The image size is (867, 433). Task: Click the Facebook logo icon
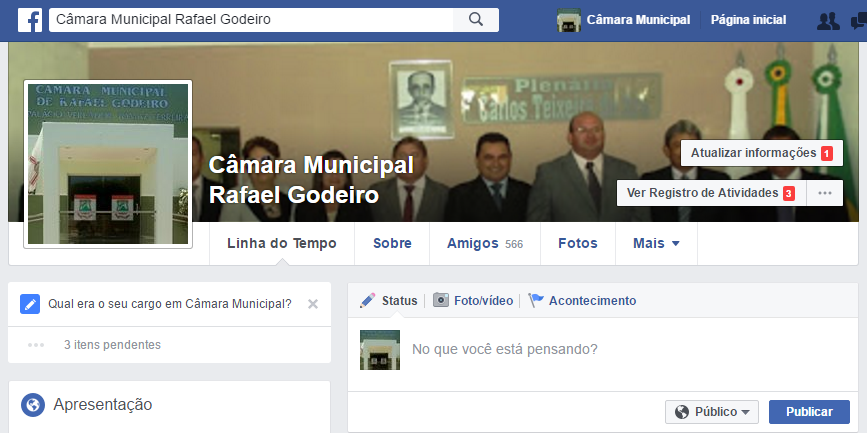[x=30, y=20]
